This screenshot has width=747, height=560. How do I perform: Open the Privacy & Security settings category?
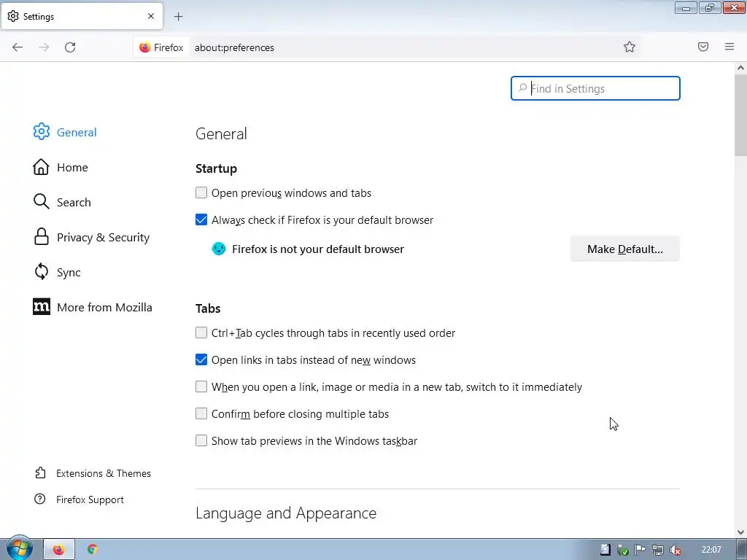point(104,237)
